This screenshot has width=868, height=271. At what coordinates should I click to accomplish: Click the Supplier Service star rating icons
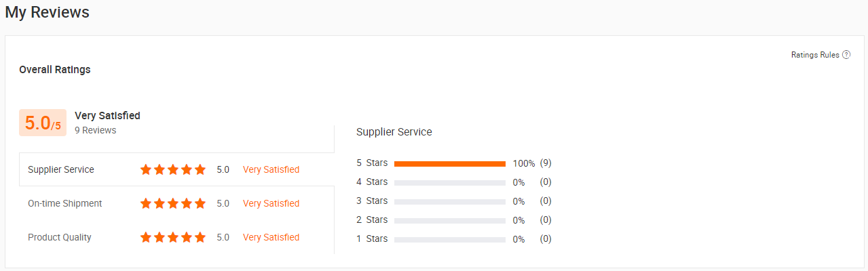tap(173, 169)
